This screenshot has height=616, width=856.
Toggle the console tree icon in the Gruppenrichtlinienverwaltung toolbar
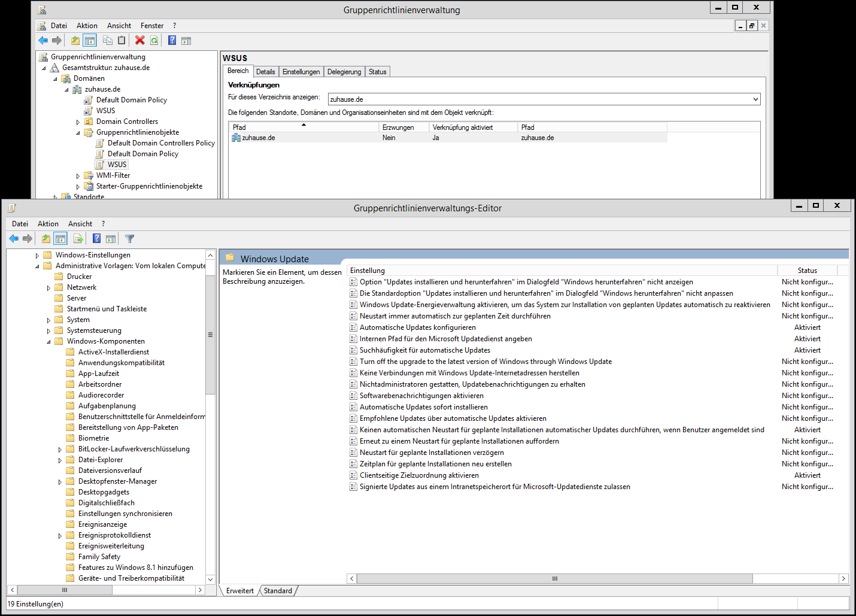pyautogui.click(x=90, y=40)
